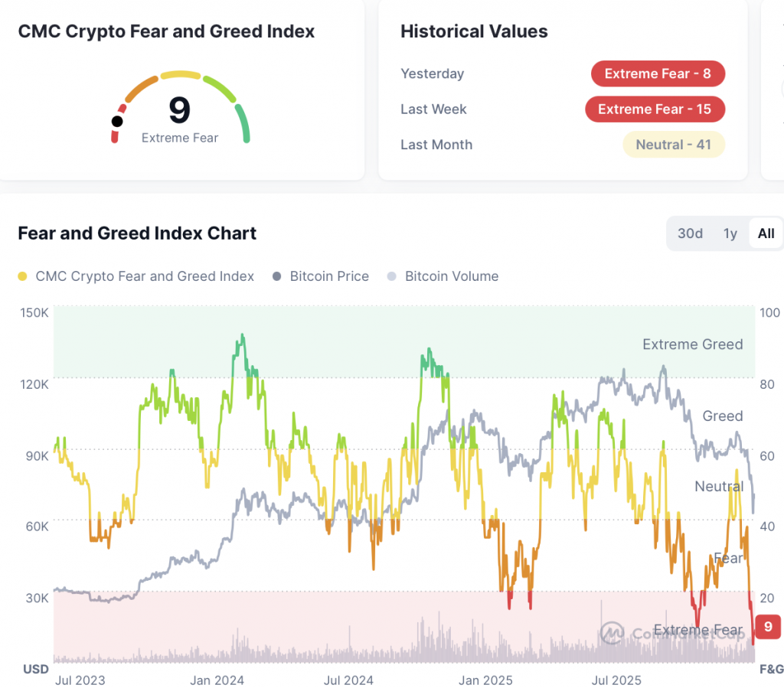Viewport: 784px width, 688px height.
Task: Click the Neutral - 41 Last Month badge
Action: click(x=674, y=144)
